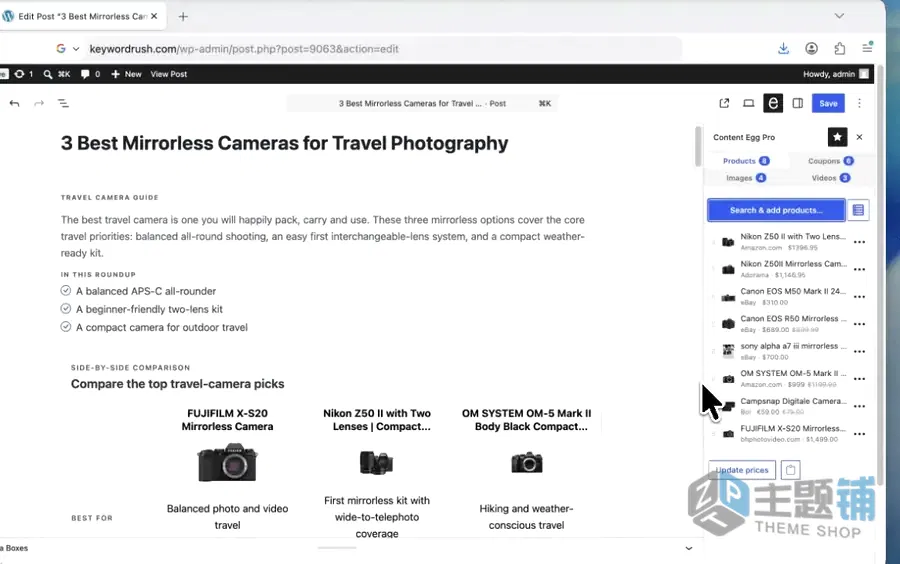Switch to the Images tab
This screenshot has width=900, height=564.
pyautogui.click(x=746, y=178)
